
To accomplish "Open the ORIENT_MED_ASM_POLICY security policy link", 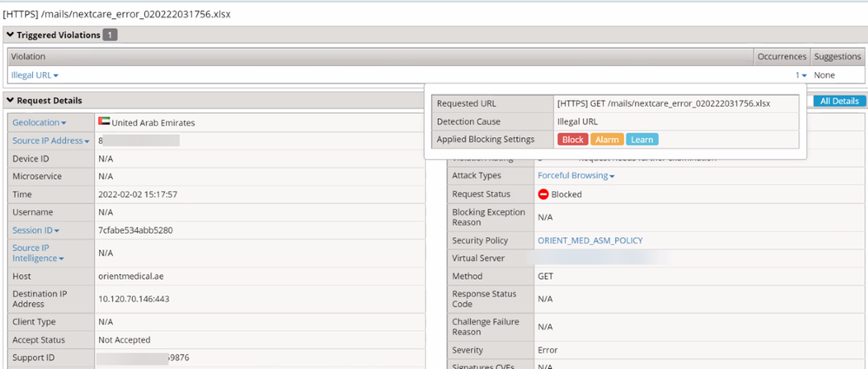I will click(590, 241).
